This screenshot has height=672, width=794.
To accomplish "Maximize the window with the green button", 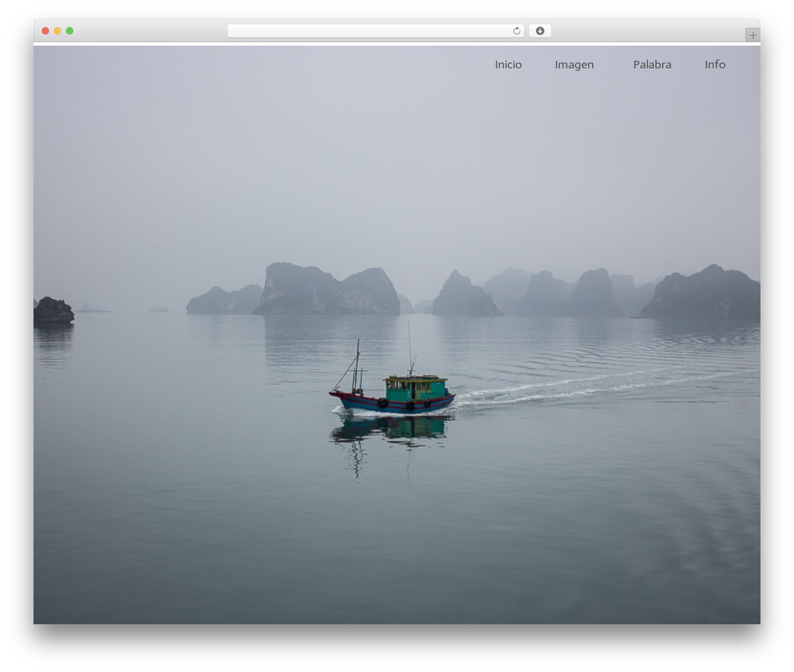I will [x=69, y=31].
